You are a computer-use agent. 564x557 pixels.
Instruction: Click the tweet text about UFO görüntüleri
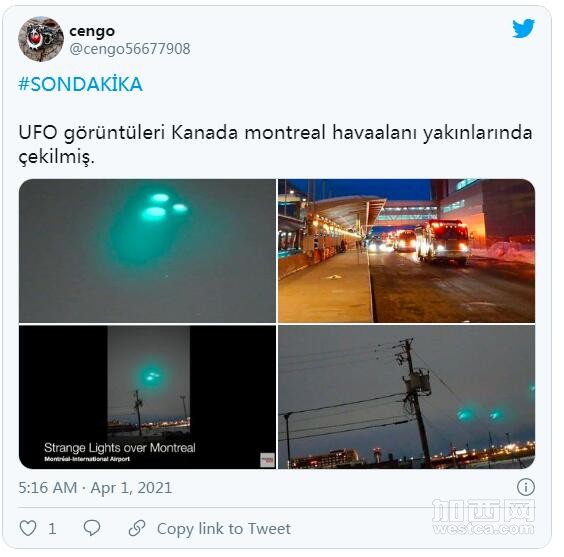coord(275,144)
